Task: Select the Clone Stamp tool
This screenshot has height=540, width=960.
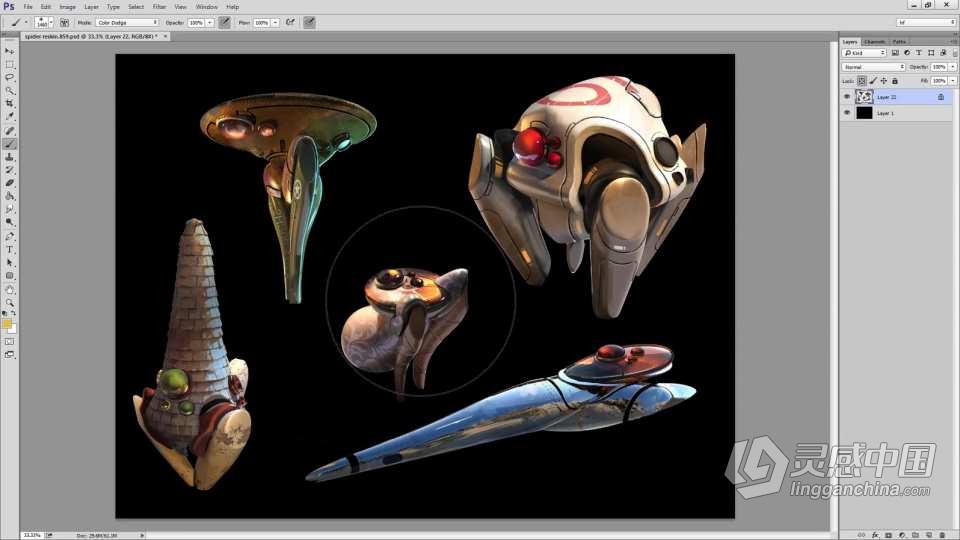Action: pyautogui.click(x=9, y=157)
